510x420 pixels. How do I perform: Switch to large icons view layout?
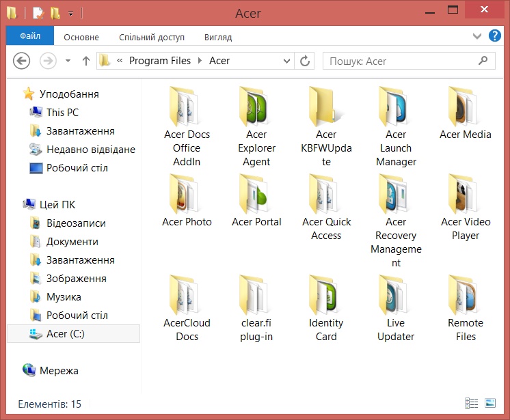[x=490, y=403]
